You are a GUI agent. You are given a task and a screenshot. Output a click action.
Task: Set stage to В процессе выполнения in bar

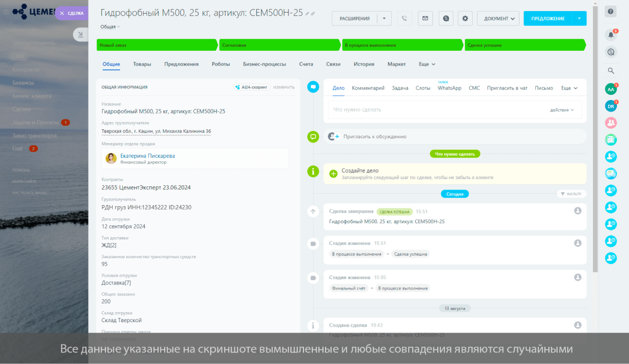(403, 45)
